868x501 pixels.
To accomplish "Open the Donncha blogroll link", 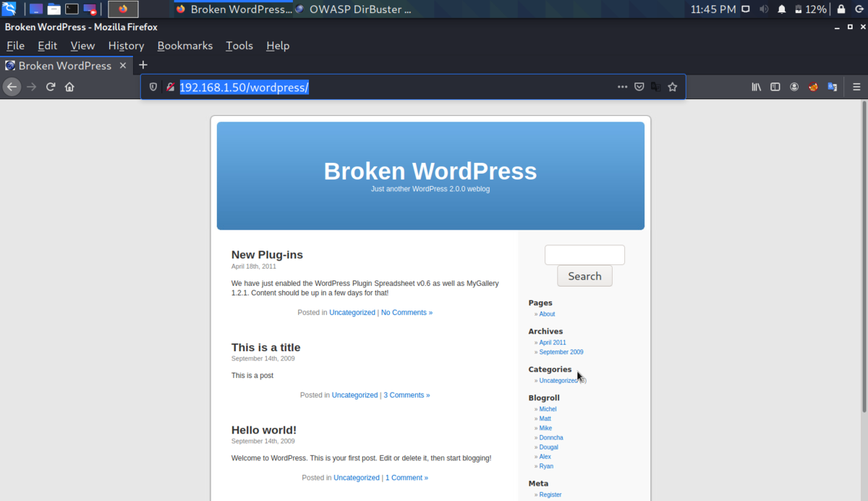I will [x=551, y=437].
